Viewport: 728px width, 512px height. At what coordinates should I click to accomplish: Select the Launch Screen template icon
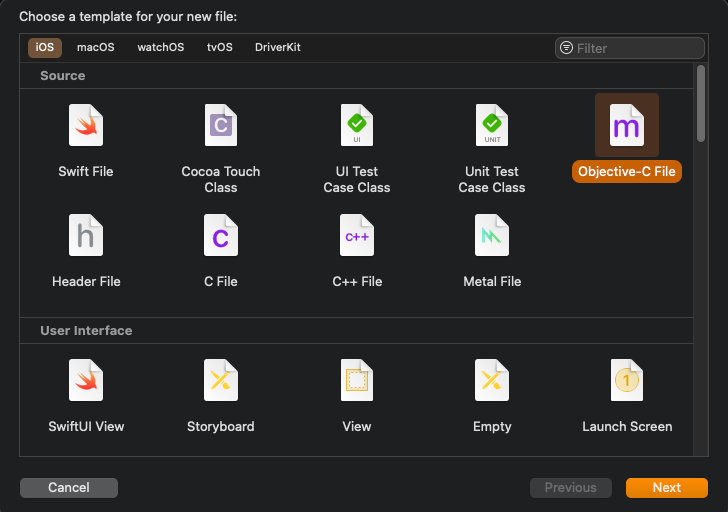coord(627,380)
